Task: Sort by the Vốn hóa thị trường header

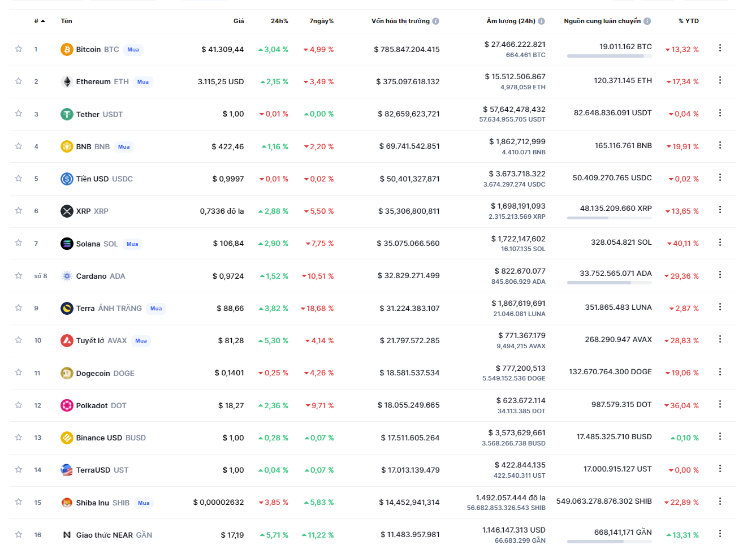Action: [x=400, y=21]
